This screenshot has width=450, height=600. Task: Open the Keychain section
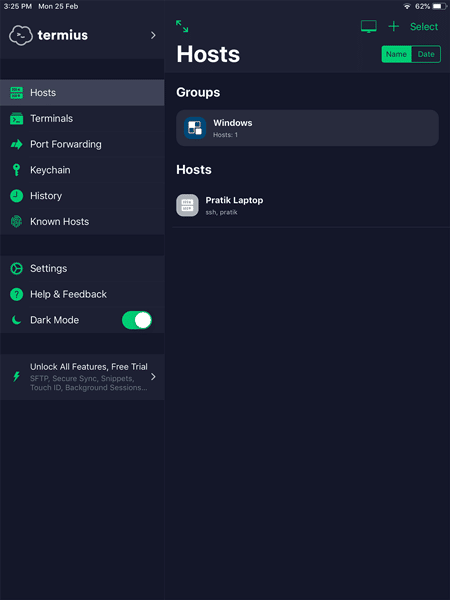point(82,170)
